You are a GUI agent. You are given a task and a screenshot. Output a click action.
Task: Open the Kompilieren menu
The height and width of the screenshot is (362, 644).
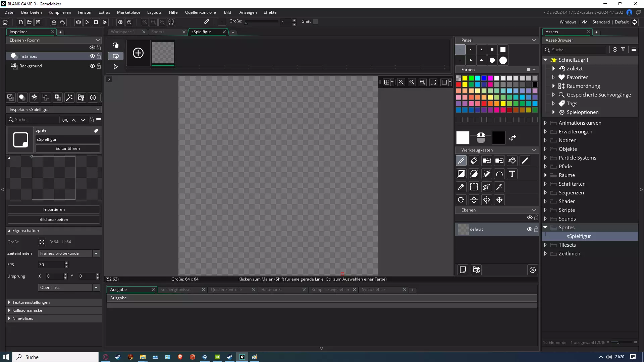click(x=60, y=12)
